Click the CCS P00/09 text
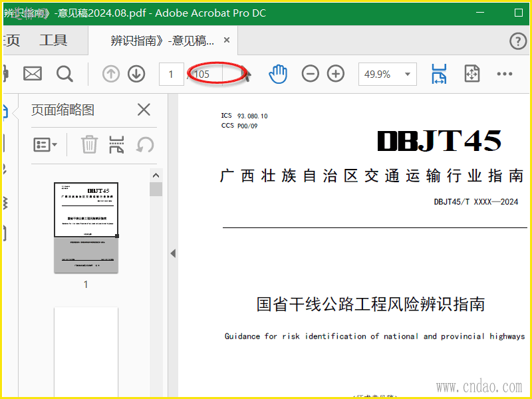 (x=239, y=126)
